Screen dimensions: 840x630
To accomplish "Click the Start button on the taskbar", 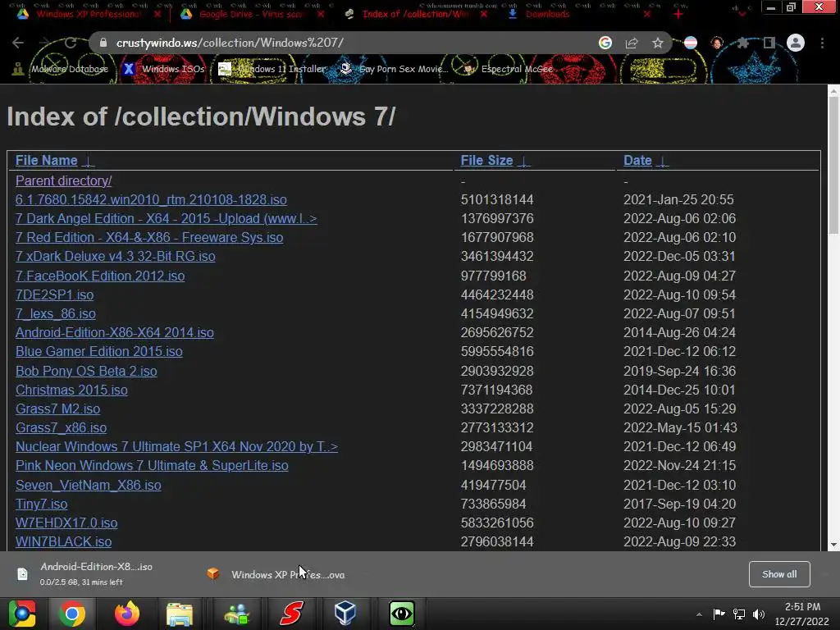I will coord(22,614).
